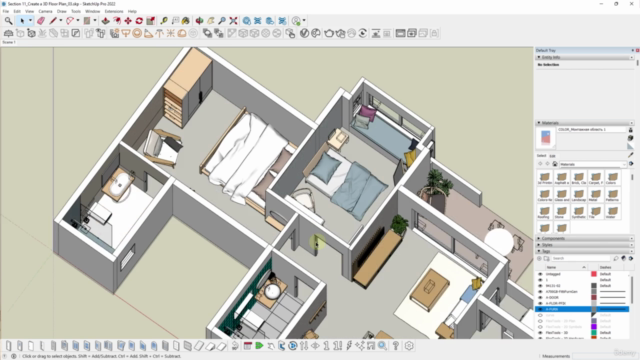
Task: Select the Rectangle shape tool
Action: [x=87, y=21]
